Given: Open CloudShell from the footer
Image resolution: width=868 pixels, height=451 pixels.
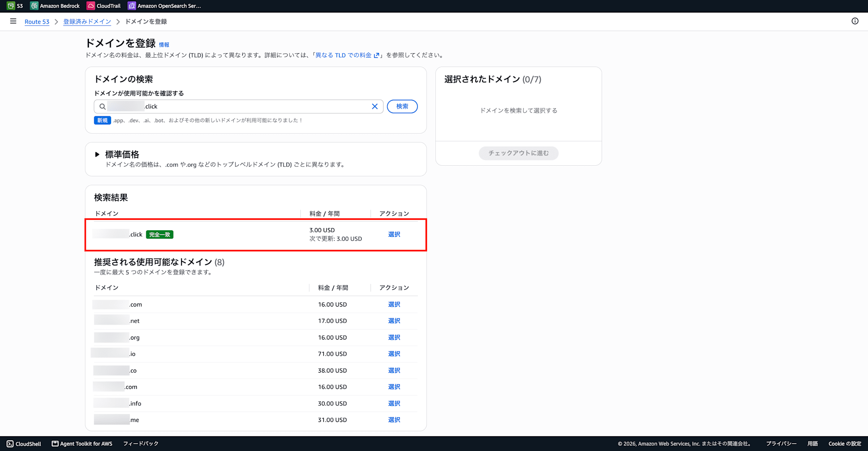Looking at the screenshot, I should [24, 444].
